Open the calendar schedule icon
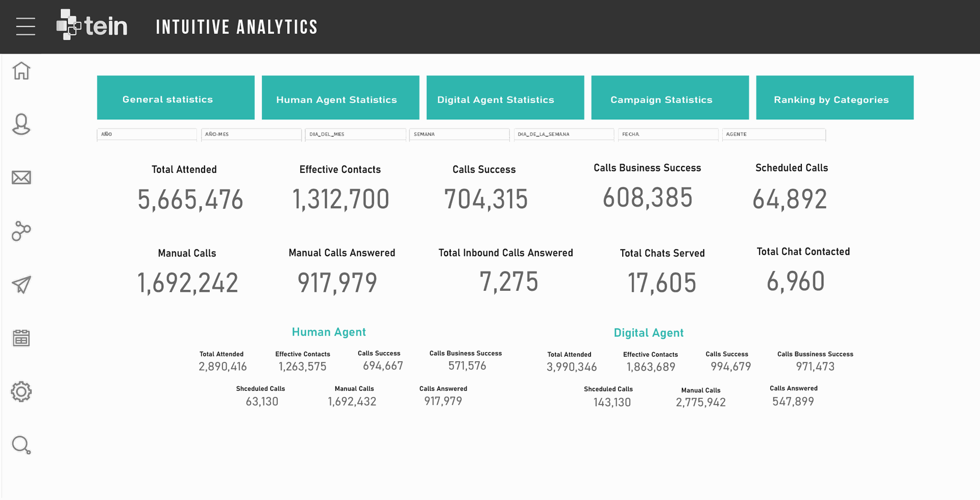The width and height of the screenshot is (980, 500). (x=21, y=338)
